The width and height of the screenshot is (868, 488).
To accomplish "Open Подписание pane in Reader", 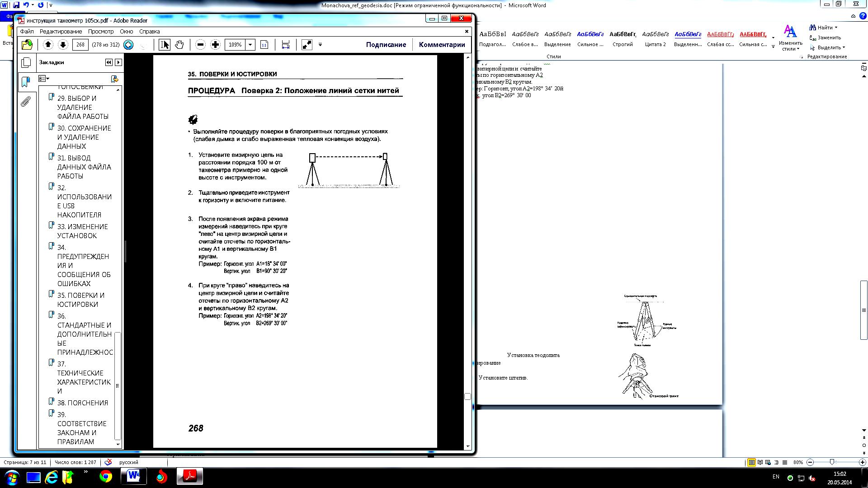I will [x=386, y=45].
